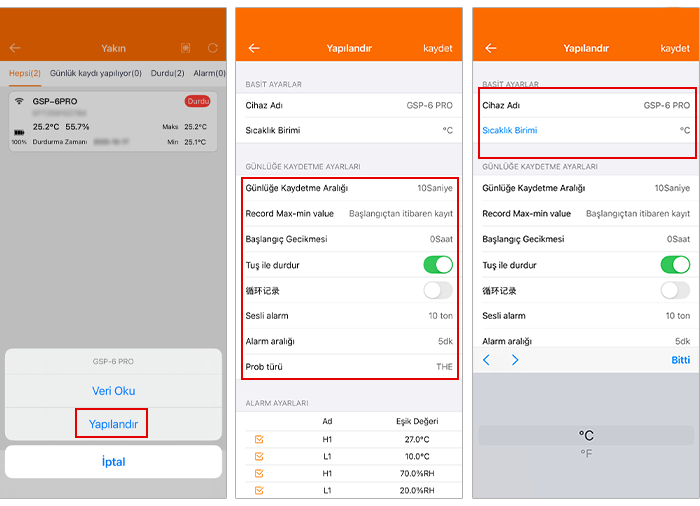The image size is (700, 506).
Task: Switch to the Durdu(2) tab
Action: click(x=166, y=73)
